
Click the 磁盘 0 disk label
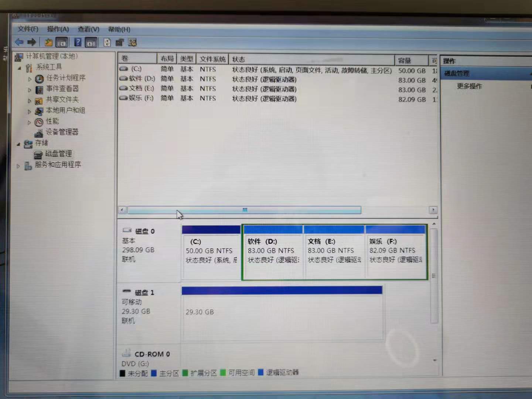[x=145, y=231]
